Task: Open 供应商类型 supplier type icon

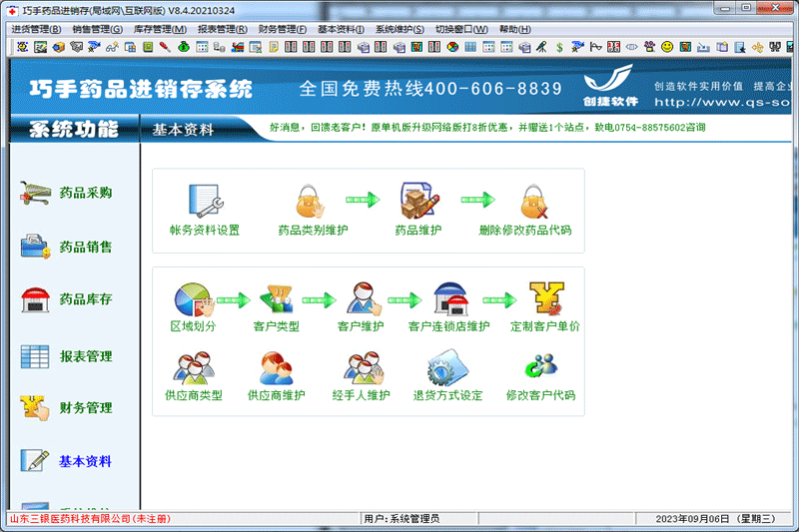Action: click(194, 368)
